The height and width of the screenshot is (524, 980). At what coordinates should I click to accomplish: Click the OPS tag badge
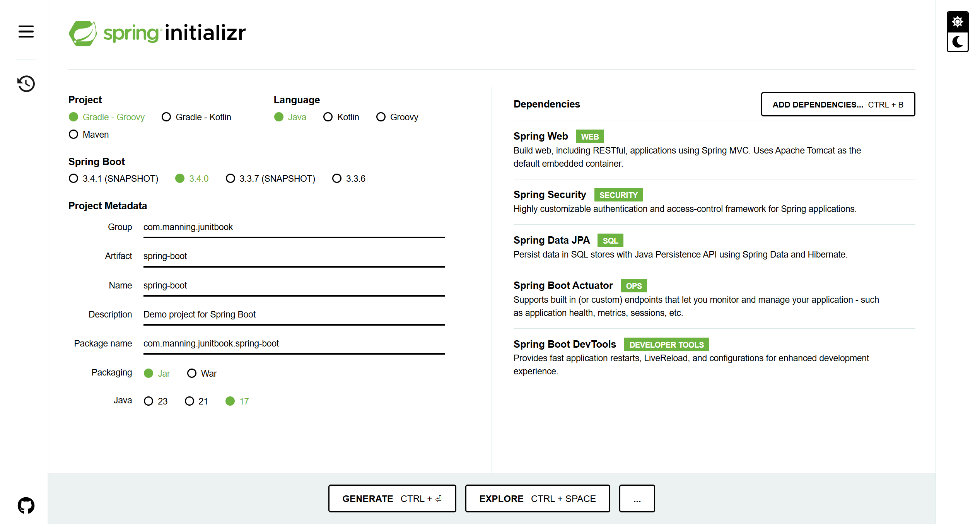tap(634, 286)
